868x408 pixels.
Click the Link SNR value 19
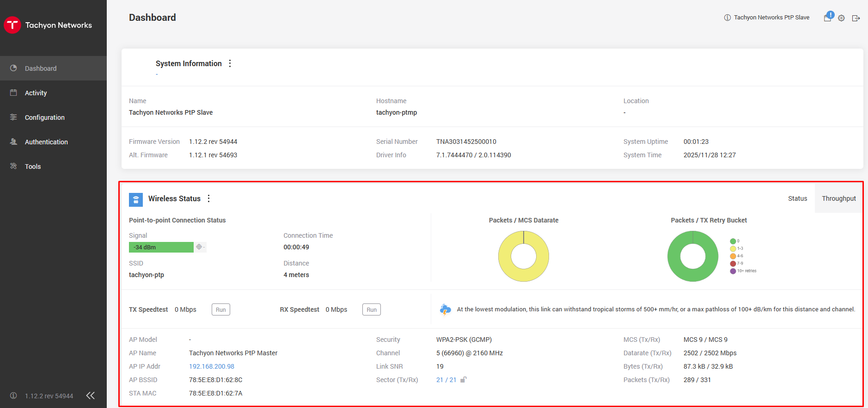(x=440, y=366)
